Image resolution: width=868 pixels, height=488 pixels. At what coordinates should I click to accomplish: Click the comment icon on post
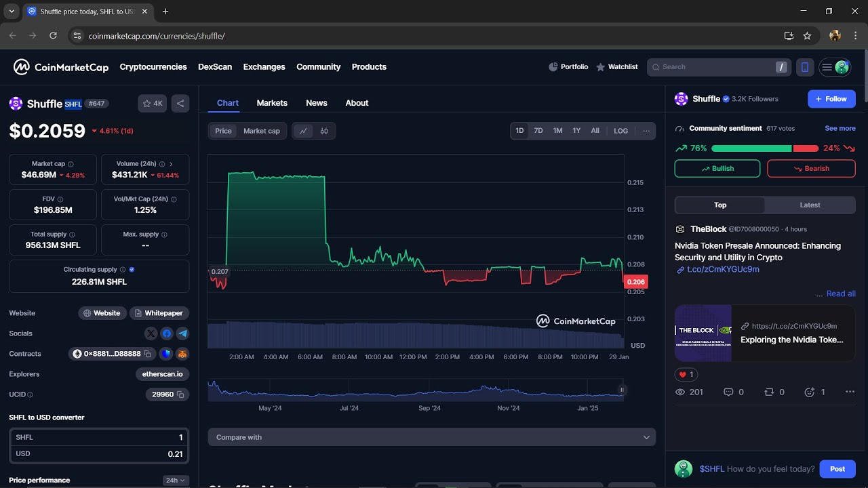coord(729,392)
